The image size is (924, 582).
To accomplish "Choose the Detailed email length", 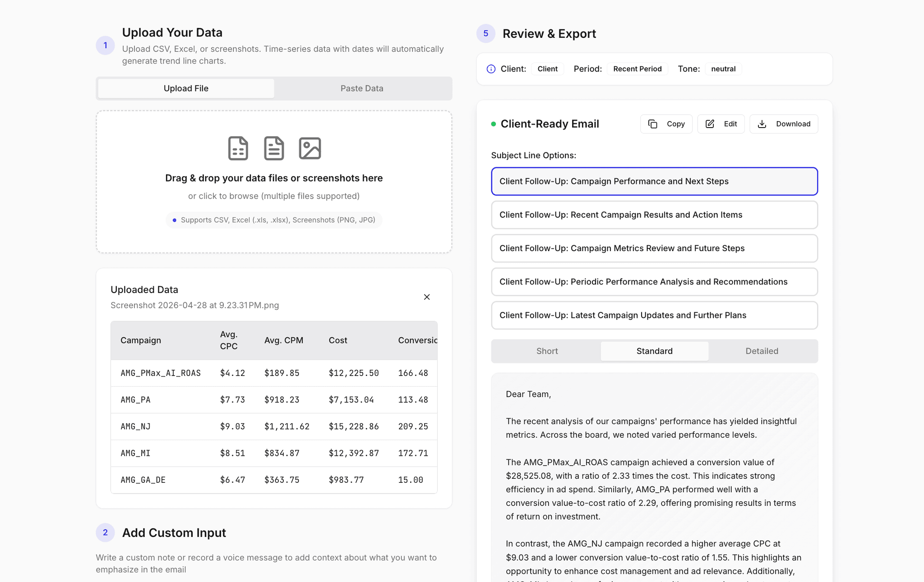I will [762, 351].
